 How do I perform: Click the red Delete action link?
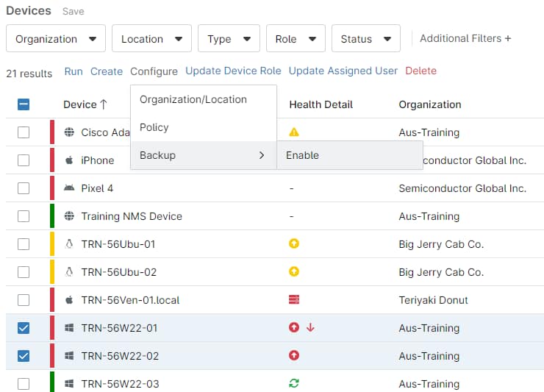tap(420, 71)
